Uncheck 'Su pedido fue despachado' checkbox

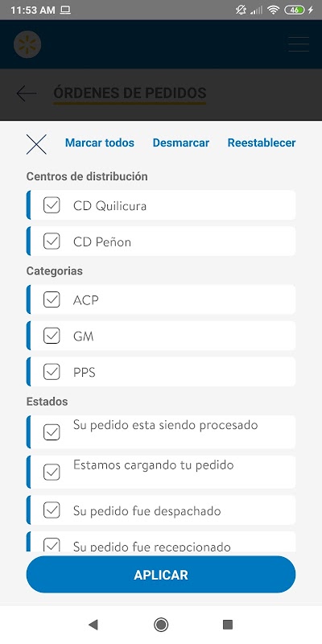pyautogui.click(x=52, y=510)
